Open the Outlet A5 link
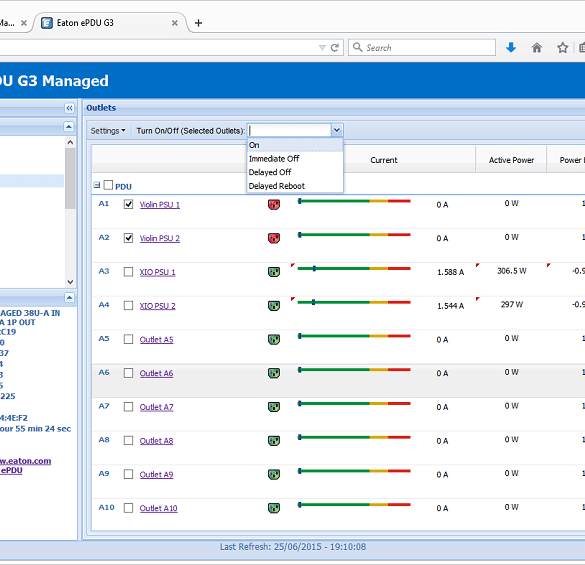 [x=156, y=340]
